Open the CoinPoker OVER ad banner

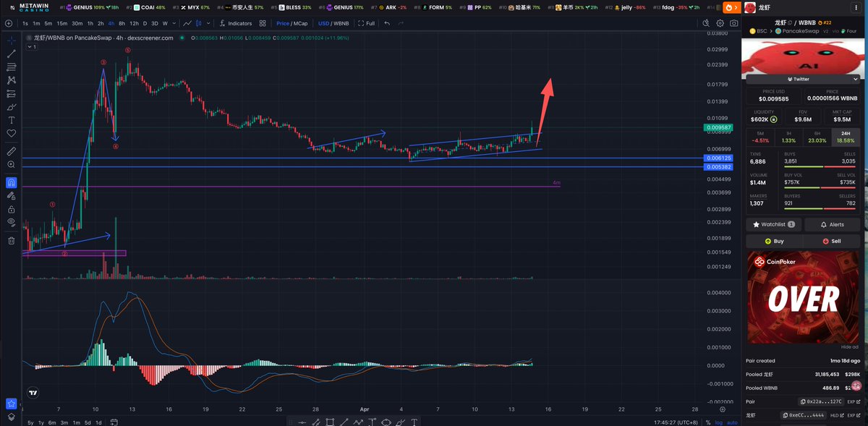(x=803, y=297)
